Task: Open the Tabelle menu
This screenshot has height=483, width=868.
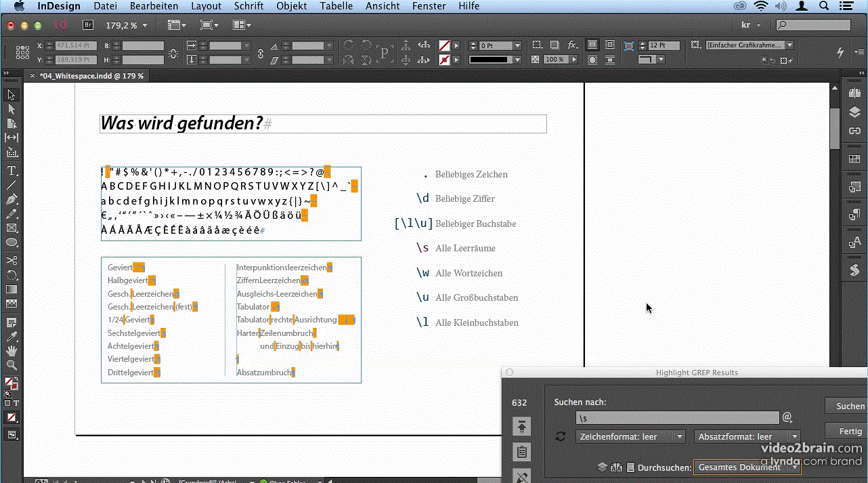Action: 336,6
